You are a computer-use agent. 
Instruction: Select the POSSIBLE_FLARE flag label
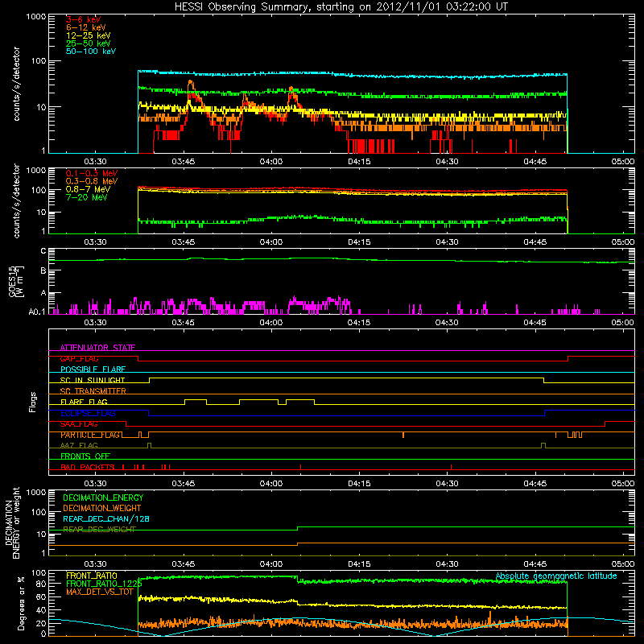(93, 369)
